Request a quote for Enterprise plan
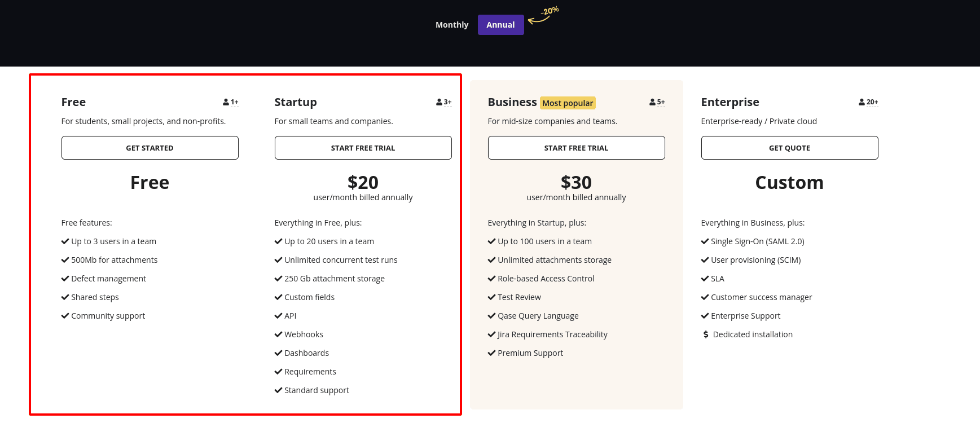Viewport: 980px width, 445px height. point(789,148)
